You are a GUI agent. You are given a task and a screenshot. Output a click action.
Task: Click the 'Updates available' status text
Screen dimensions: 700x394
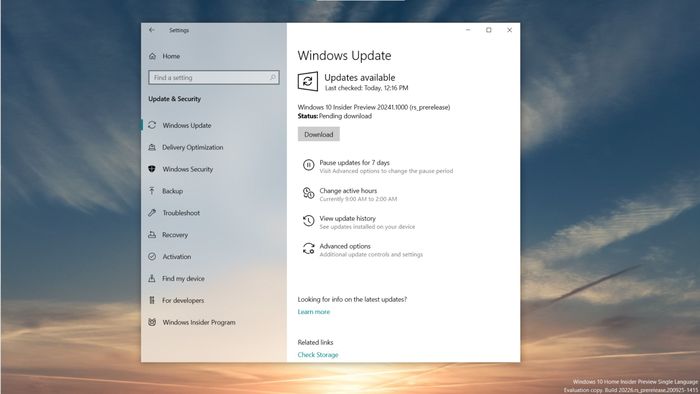click(x=360, y=78)
